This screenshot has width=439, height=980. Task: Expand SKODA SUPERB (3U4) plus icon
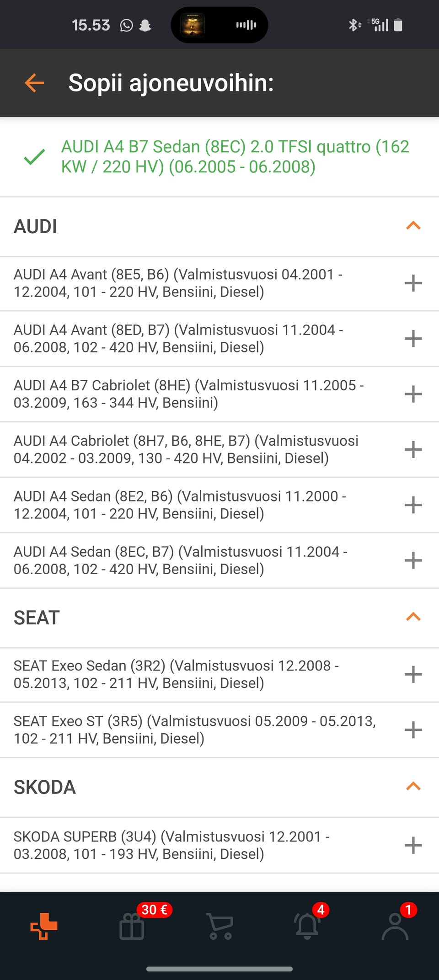click(413, 845)
